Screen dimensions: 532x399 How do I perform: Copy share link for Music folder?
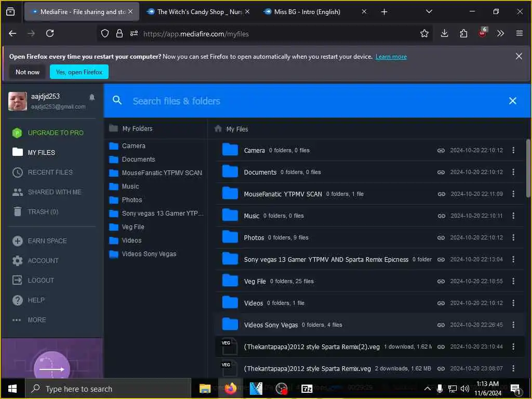point(441,216)
